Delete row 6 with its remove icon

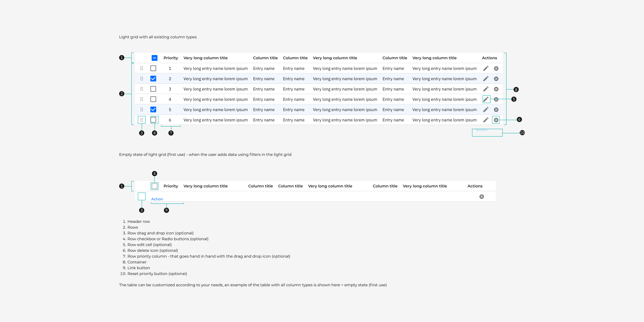tap(496, 120)
